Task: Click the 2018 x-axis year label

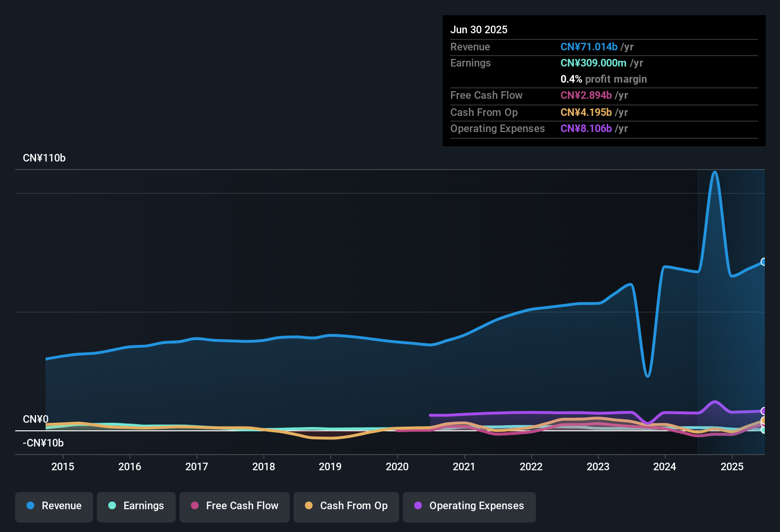Action: click(x=264, y=466)
